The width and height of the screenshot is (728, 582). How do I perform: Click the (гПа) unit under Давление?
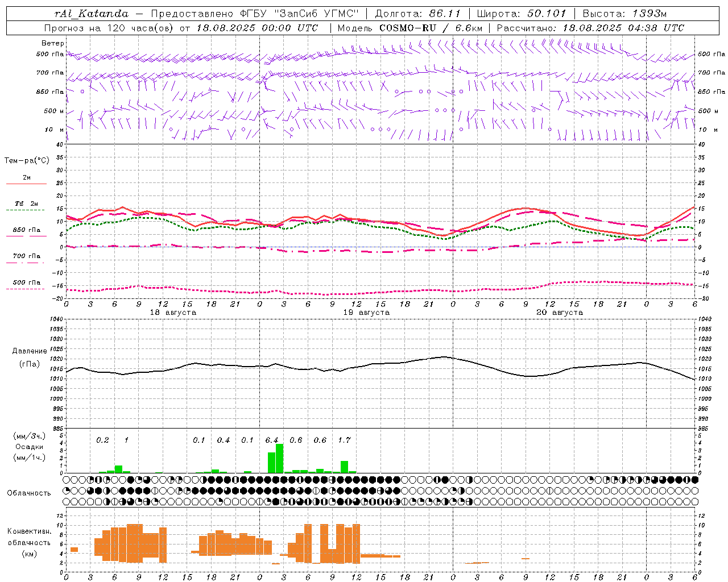30,364
